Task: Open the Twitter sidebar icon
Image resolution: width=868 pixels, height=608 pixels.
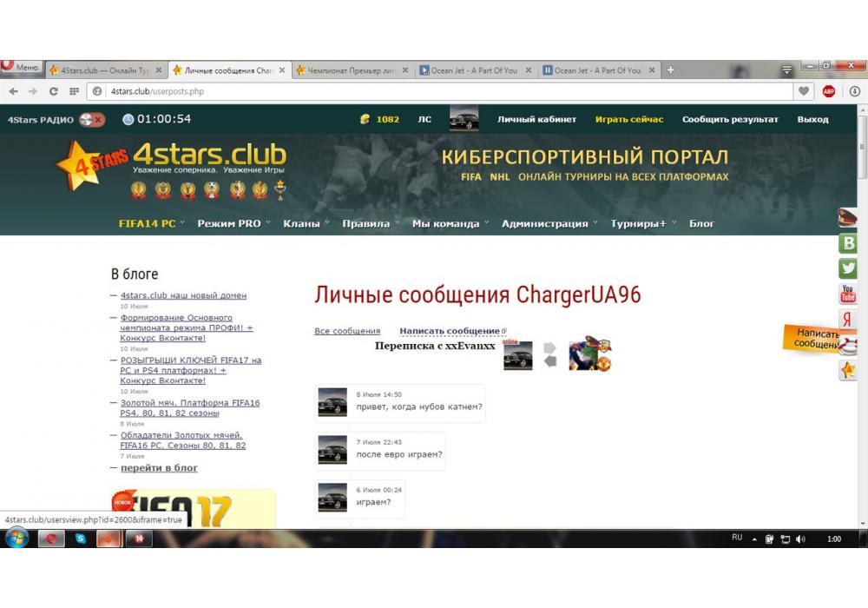Action: (x=847, y=269)
